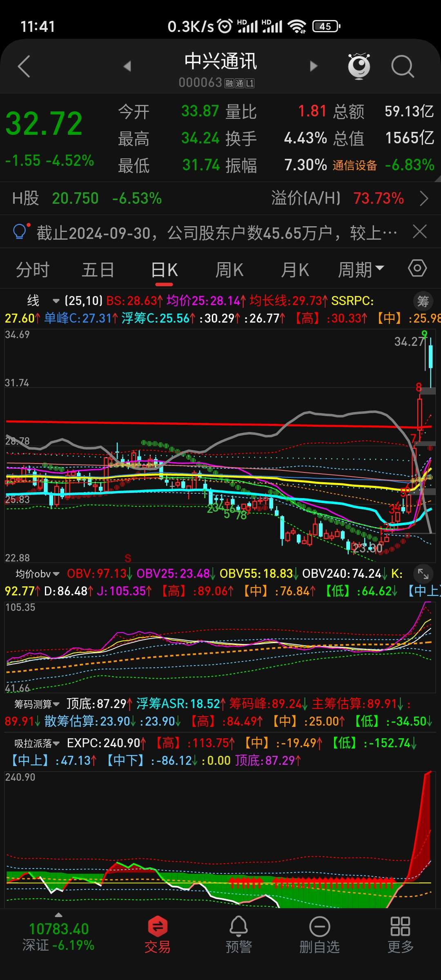Tap 深证 index ticker at bottom
The width and height of the screenshot is (441, 980).
(58, 937)
